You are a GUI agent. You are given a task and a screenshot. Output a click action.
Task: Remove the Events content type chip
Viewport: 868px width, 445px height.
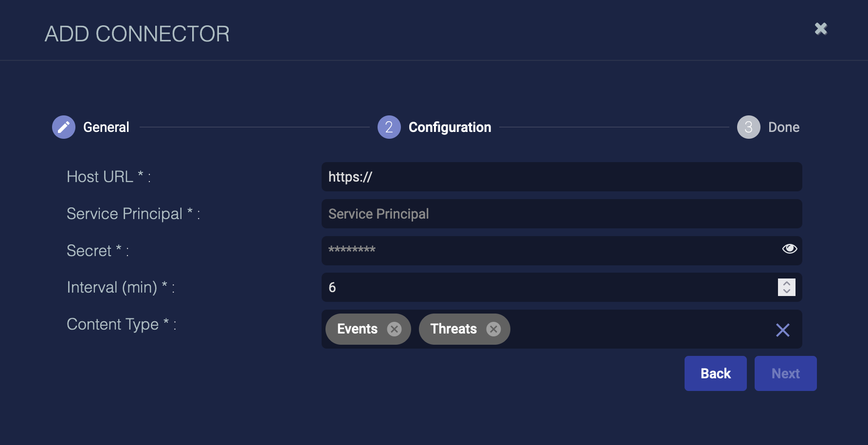[x=394, y=329]
